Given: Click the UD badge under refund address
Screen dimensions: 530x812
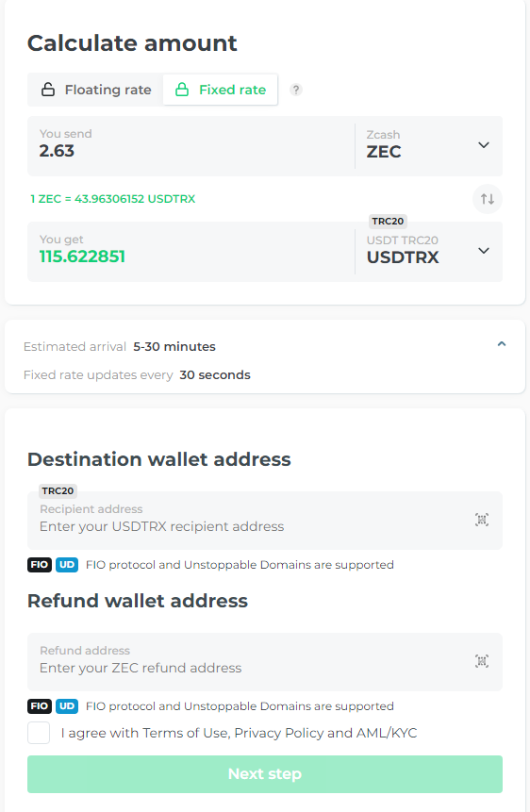Looking at the screenshot, I should click(x=67, y=705).
